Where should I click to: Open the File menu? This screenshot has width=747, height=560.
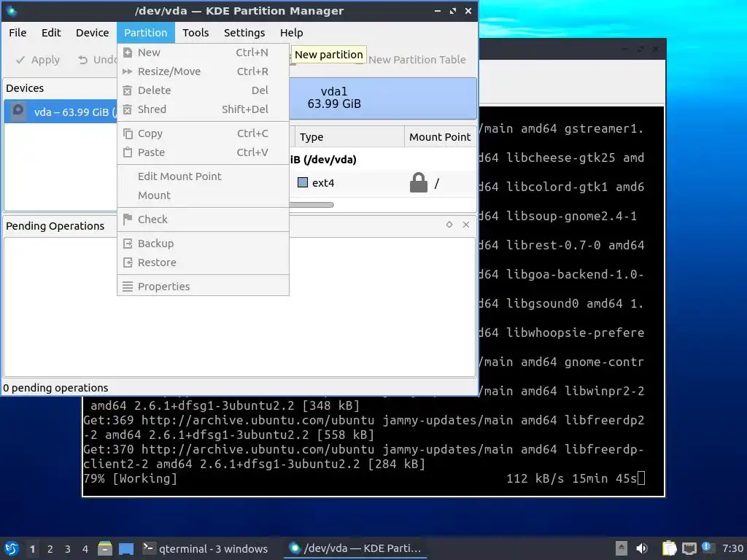coord(18,33)
